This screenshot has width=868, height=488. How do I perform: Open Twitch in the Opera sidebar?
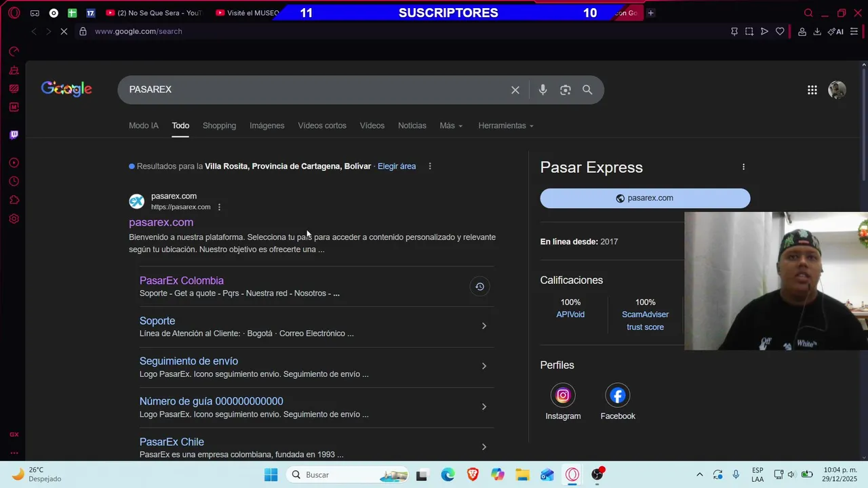(14, 135)
